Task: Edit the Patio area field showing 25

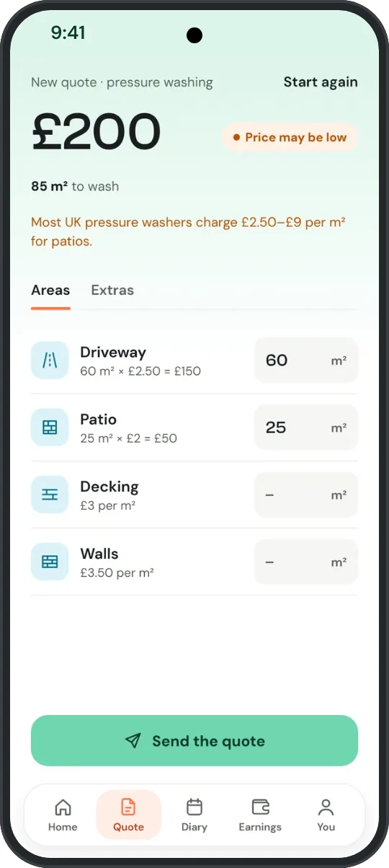Action: [306, 428]
